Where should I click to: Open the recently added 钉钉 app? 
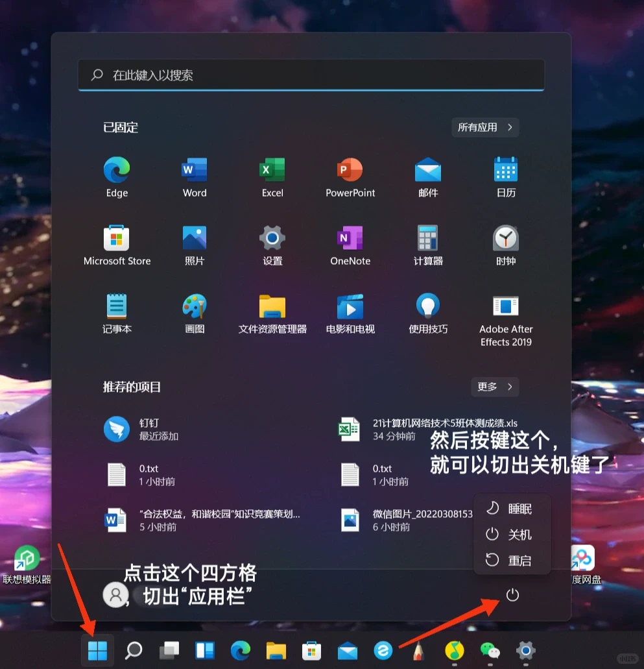point(117,428)
